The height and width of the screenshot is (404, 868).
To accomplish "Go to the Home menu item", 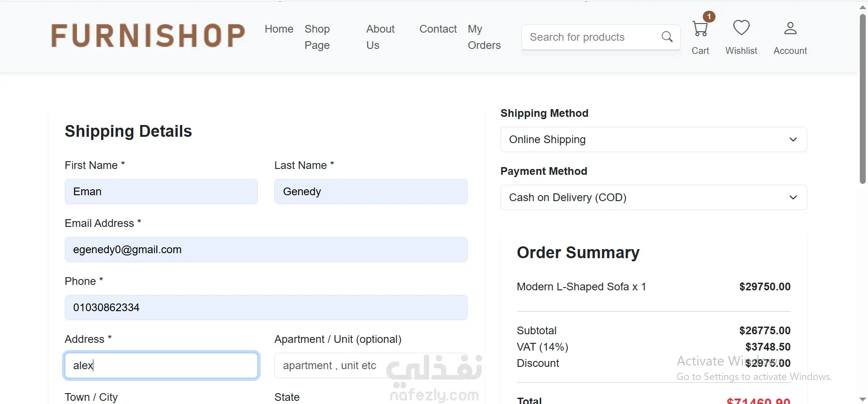I will [x=279, y=29].
